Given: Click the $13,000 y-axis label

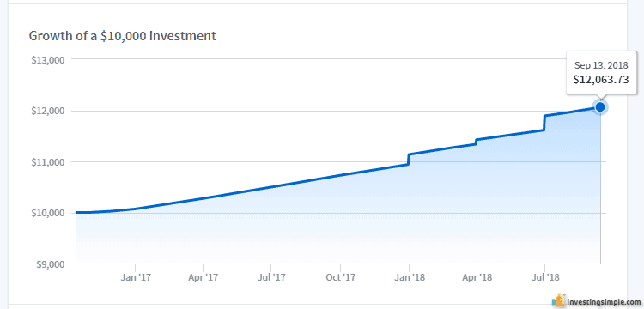Looking at the screenshot, I should pyautogui.click(x=48, y=60).
